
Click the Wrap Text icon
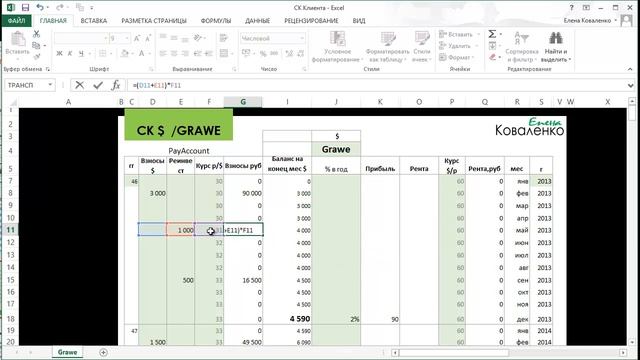[224, 38]
